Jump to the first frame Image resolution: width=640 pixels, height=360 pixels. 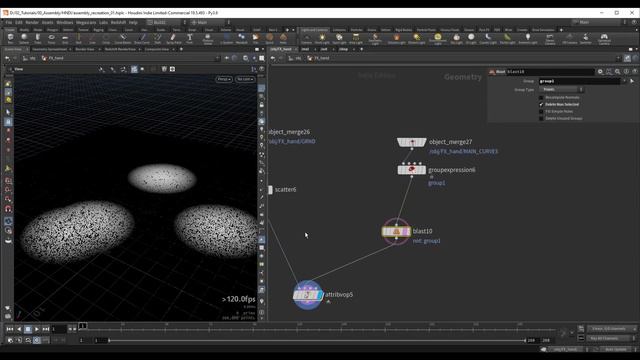coord(10,329)
